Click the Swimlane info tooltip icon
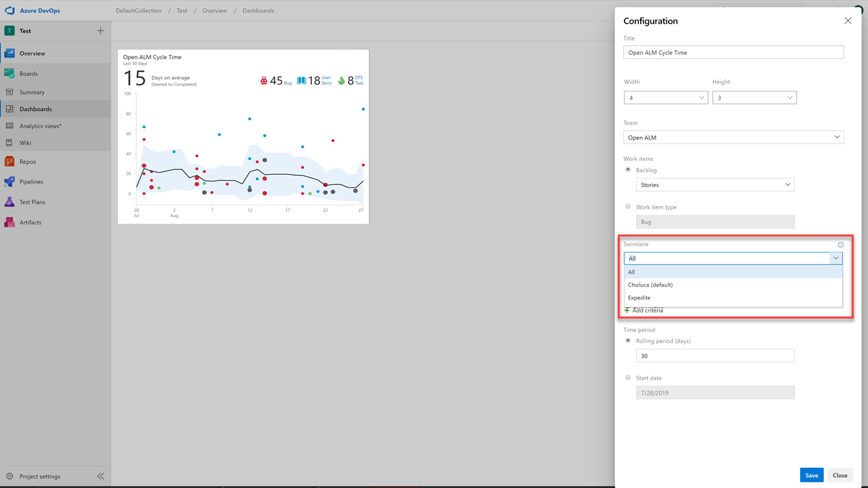This screenshot has height=488, width=868. click(841, 244)
